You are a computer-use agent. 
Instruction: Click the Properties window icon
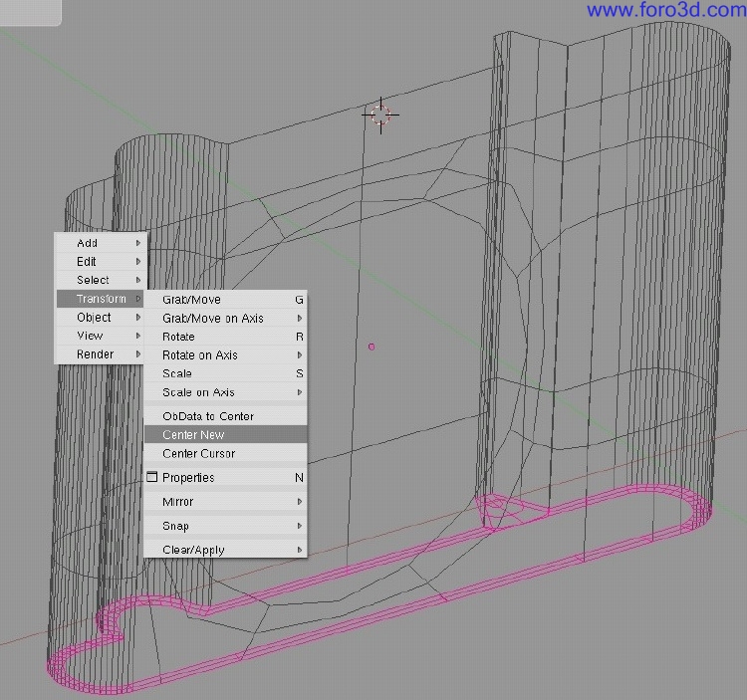152,477
